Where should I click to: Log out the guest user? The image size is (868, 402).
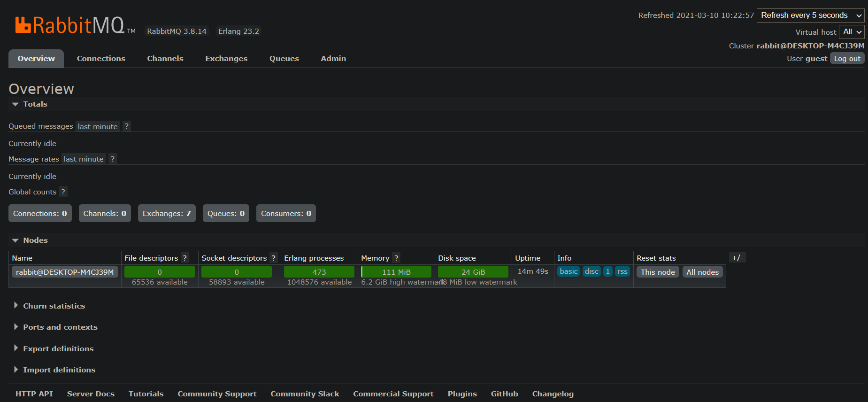click(x=847, y=59)
